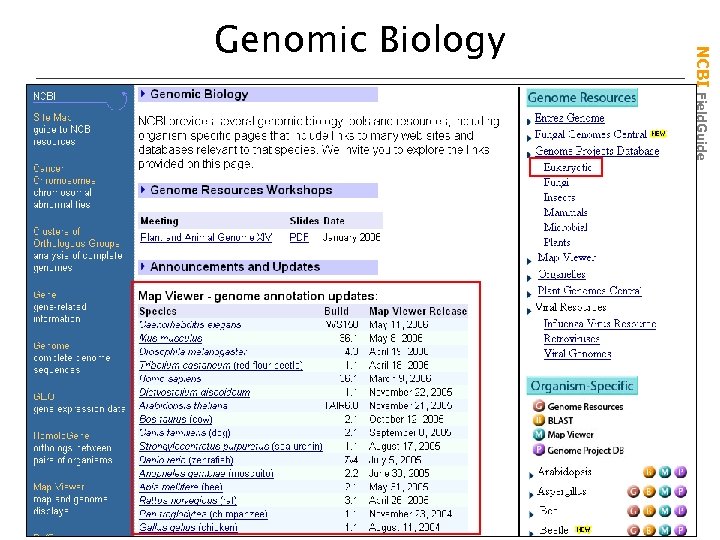Open the Fungal Genomes Central link

(x=591, y=134)
